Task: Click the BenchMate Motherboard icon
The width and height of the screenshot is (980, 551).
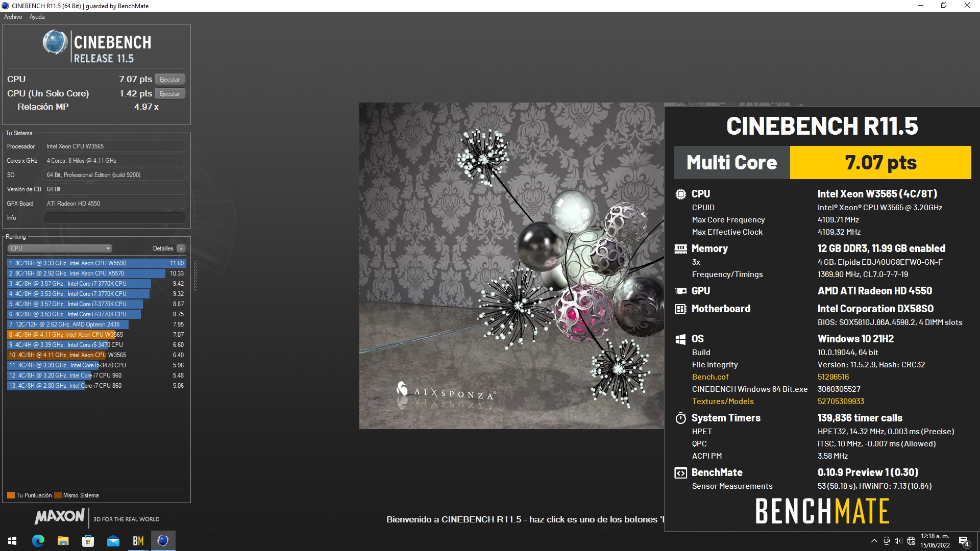Action: (x=680, y=309)
